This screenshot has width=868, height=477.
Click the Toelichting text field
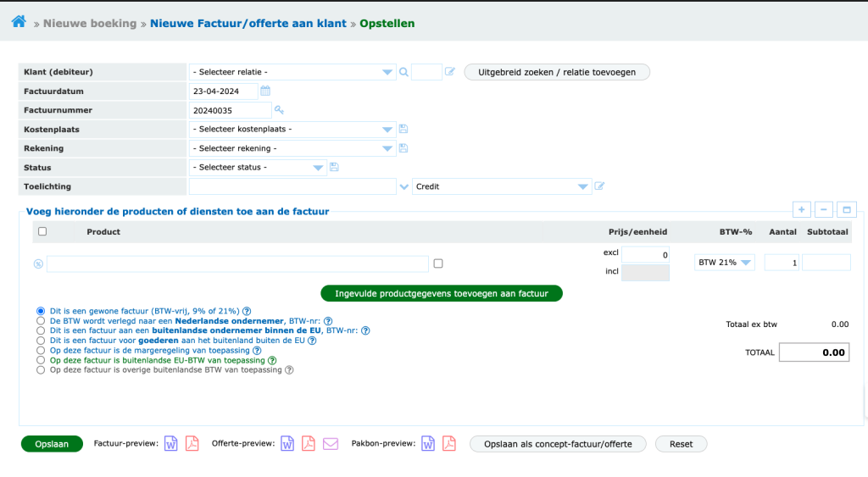(292, 186)
